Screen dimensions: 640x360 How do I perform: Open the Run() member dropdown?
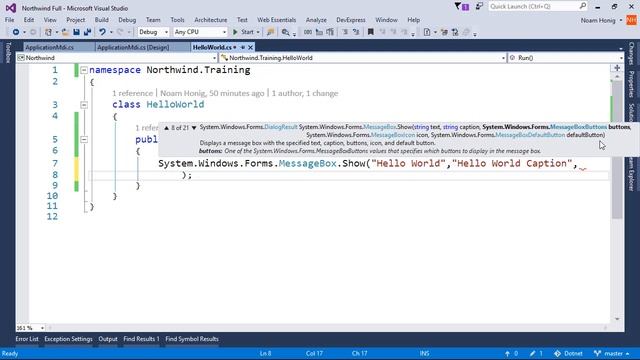point(566,58)
